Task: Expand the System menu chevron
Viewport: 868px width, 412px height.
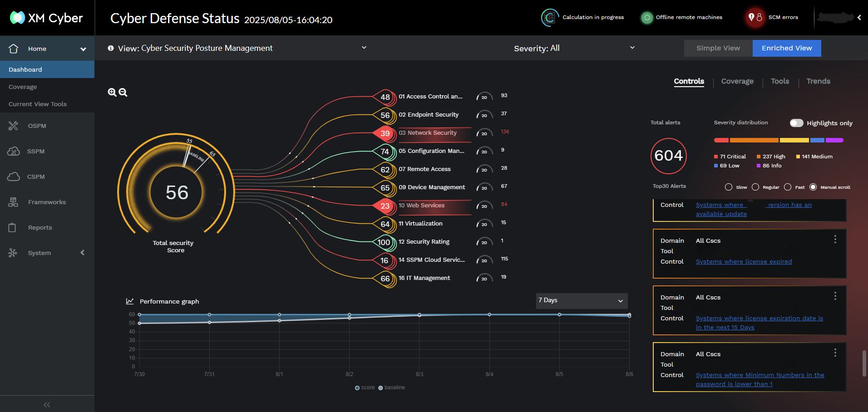Action: (x=83, y=253)
